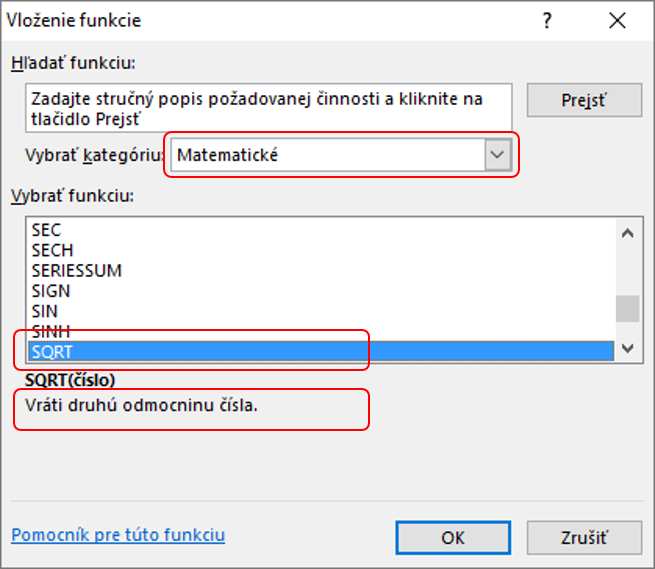This screenshot has width=655, height=569.
Task: Click the function list scroll up arrow
Action: pos(627,234)
